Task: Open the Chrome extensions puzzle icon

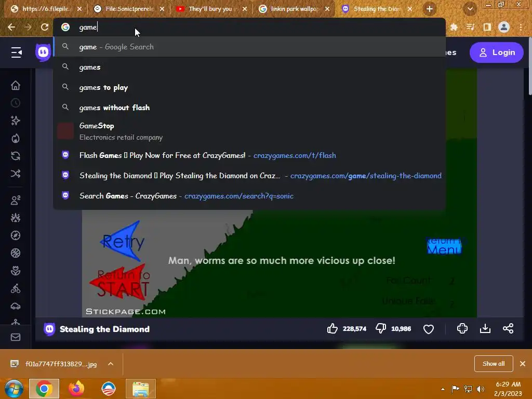Action: [x=454, y=27]
